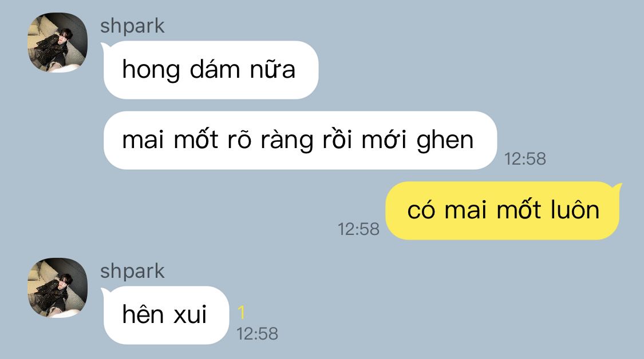Click the word "luôn" in the yellow bubble
Screen dimensions: 644x359
pyautogui.click(x=575, y=209)
